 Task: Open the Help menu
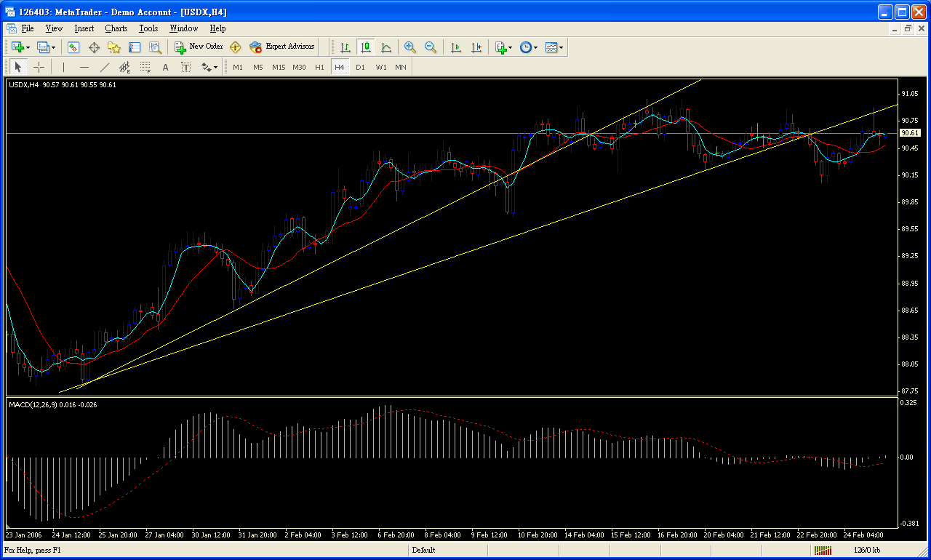point(217,28)
